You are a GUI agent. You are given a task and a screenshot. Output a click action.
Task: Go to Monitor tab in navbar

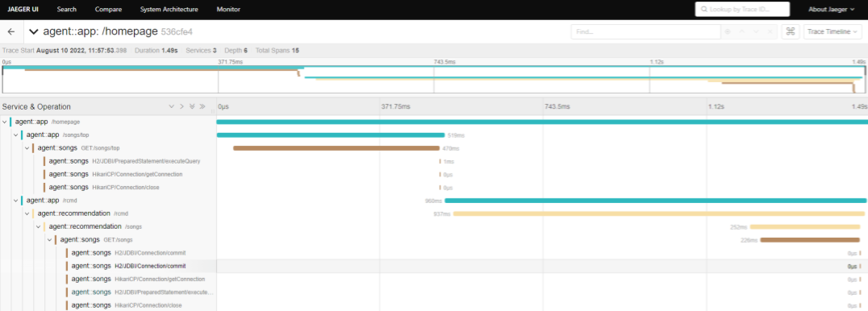(x=228, y=10)
